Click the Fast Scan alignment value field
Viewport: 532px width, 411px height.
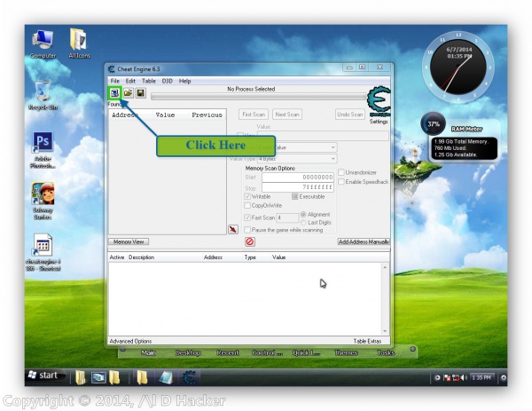click(287, 217)
